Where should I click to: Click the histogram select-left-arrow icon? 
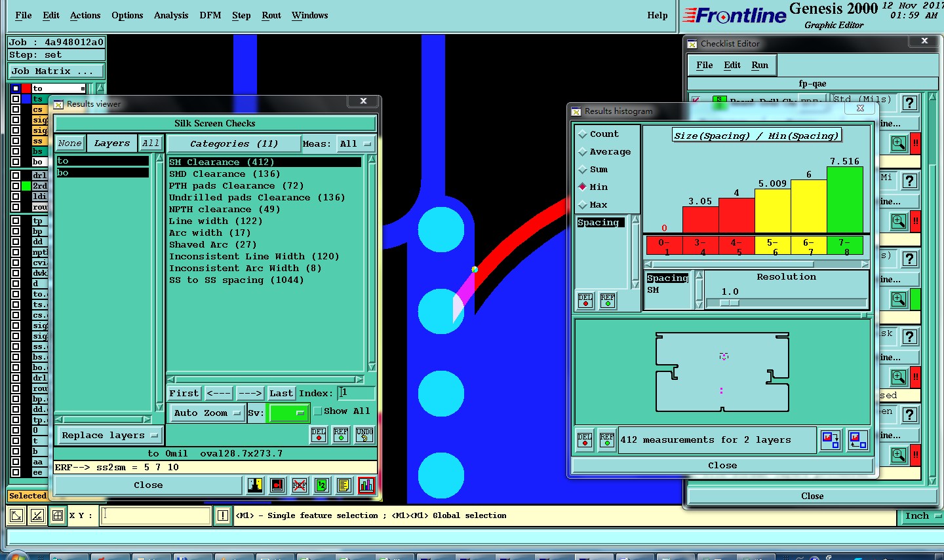coord(857,439)
